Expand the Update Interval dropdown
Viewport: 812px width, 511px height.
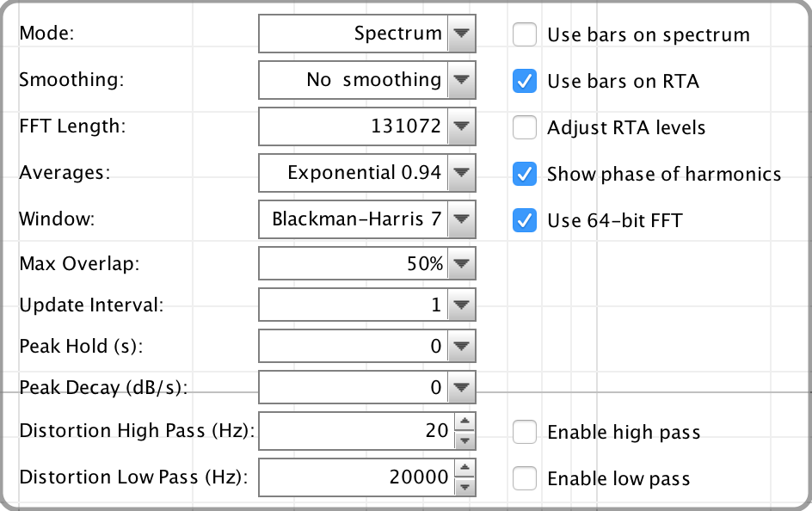tap(366, 305)
